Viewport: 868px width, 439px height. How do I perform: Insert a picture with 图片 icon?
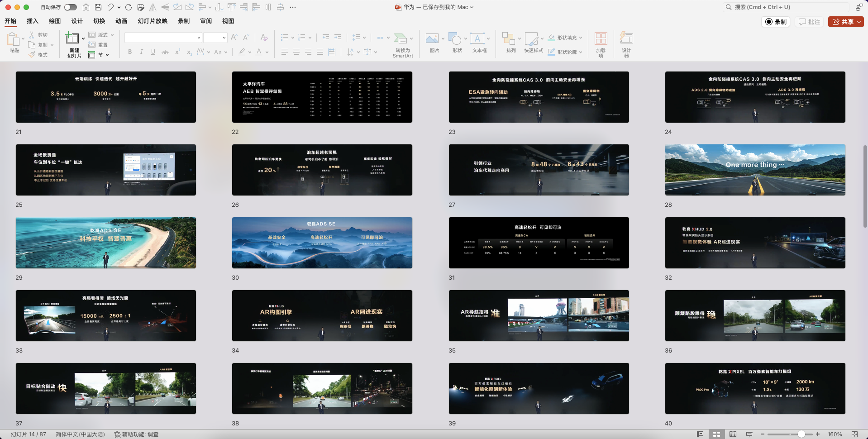click(x=432, y=38)
